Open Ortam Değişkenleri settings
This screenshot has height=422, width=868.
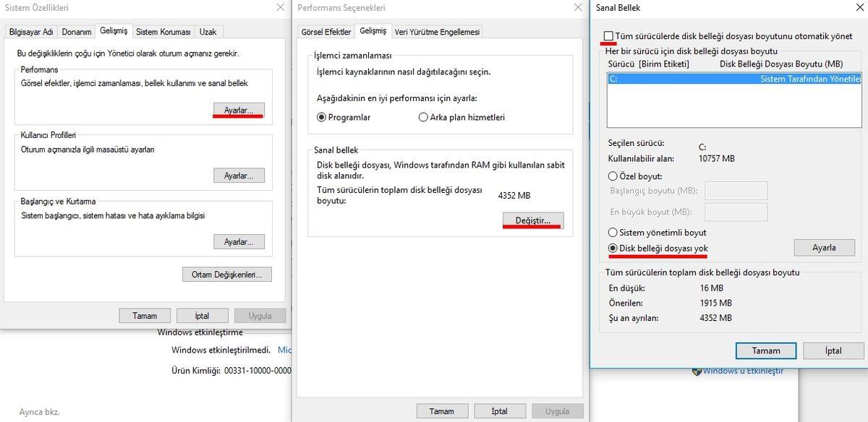click(226, 274)
